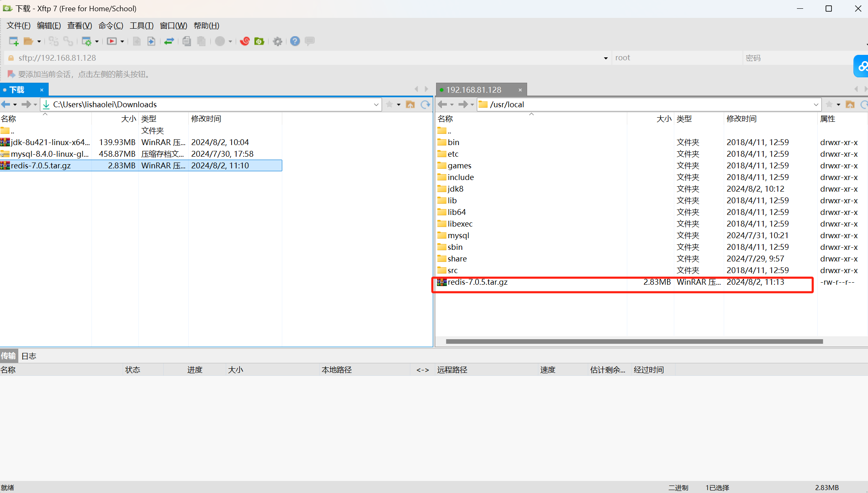Open the sftp address bar dropdown

[605, 58]
